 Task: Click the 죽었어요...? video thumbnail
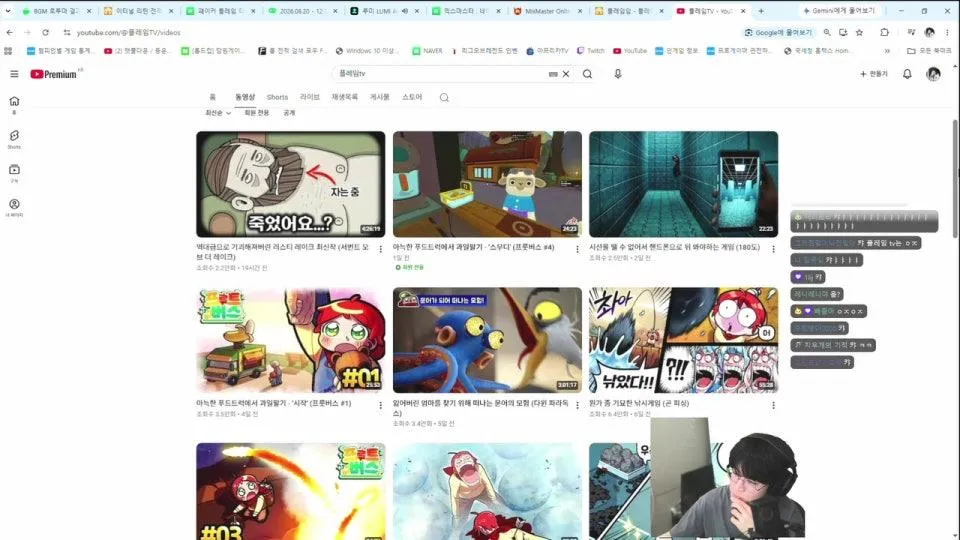291,184
